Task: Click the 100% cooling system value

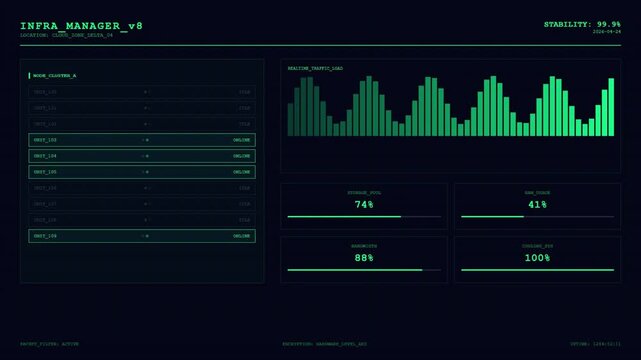Action: click(x=538, y=258)
